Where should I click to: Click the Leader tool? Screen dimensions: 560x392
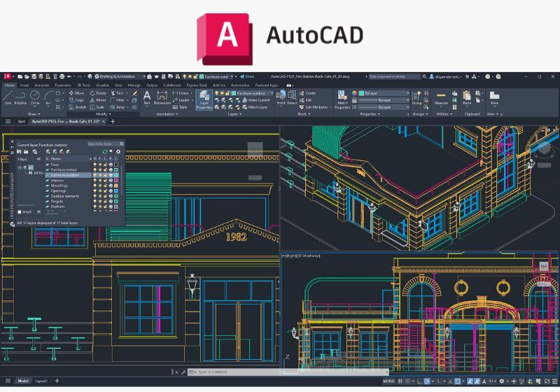click(181, 100)
